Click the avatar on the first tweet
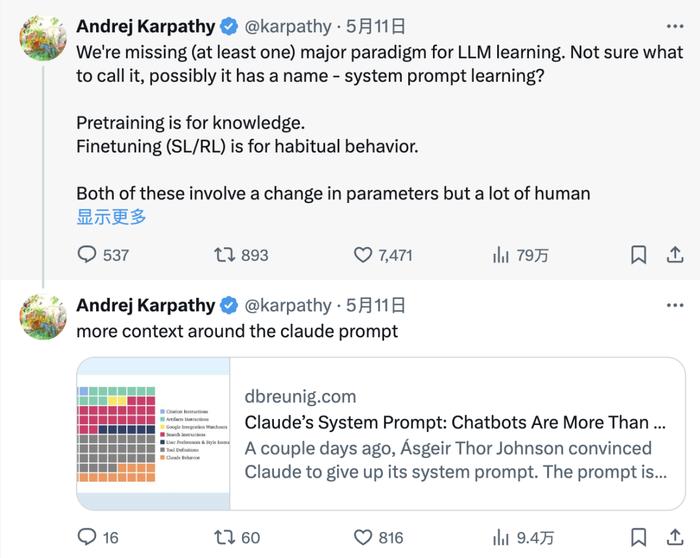 coord(43,37)
